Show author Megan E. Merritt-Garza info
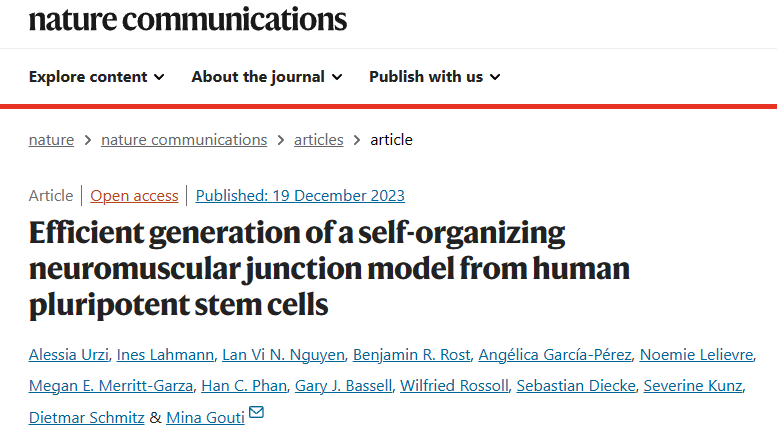Screen dimensions: 777x438 tap(110, 386)
